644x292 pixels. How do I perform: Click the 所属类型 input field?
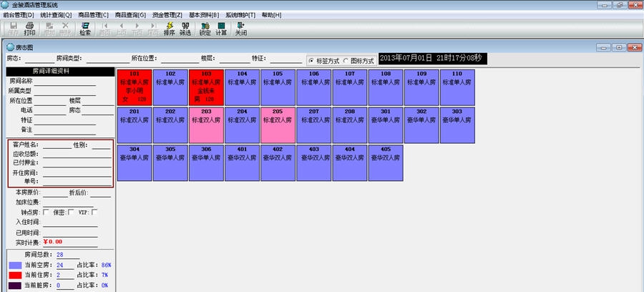click(x=64, y=91)
